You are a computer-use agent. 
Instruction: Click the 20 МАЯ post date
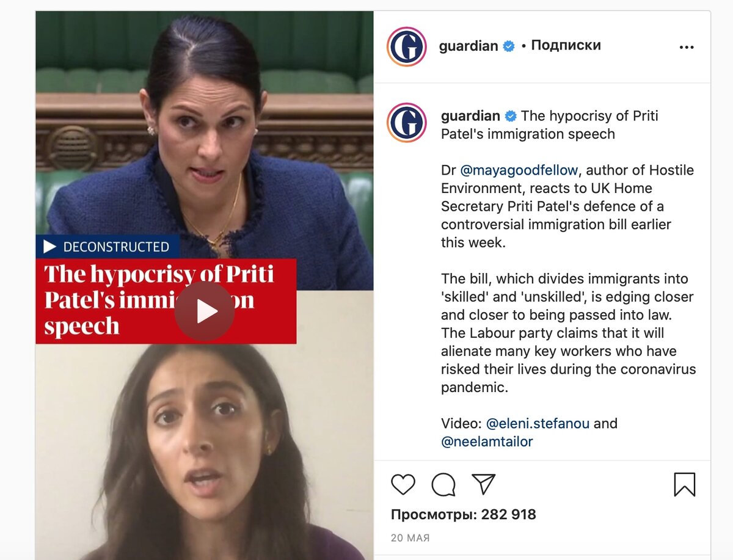pos(410,538)
